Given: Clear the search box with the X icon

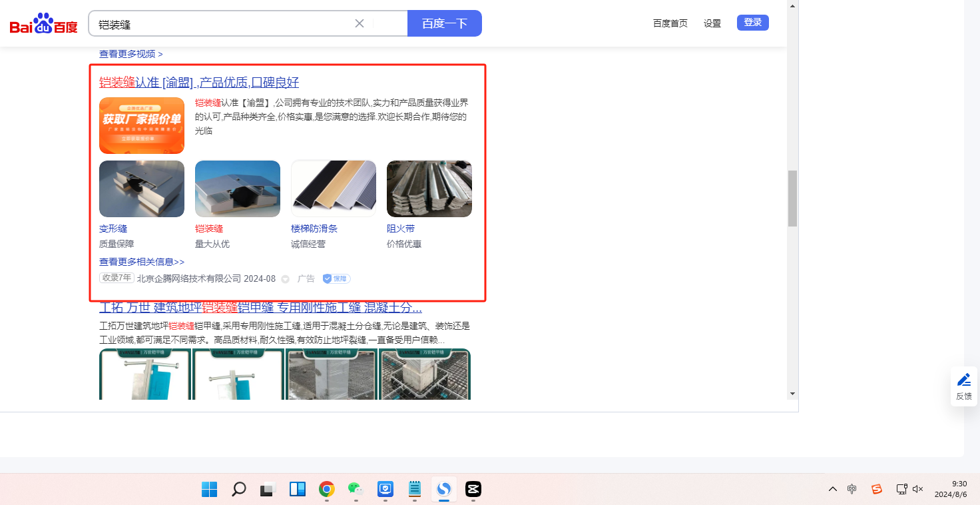Looking at the screenshot, I should coord(360,23).
